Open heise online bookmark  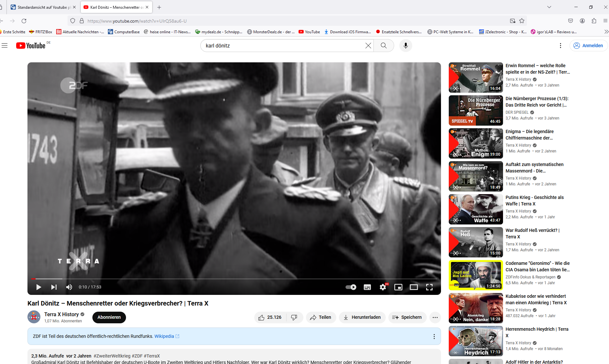click(167, 32)
